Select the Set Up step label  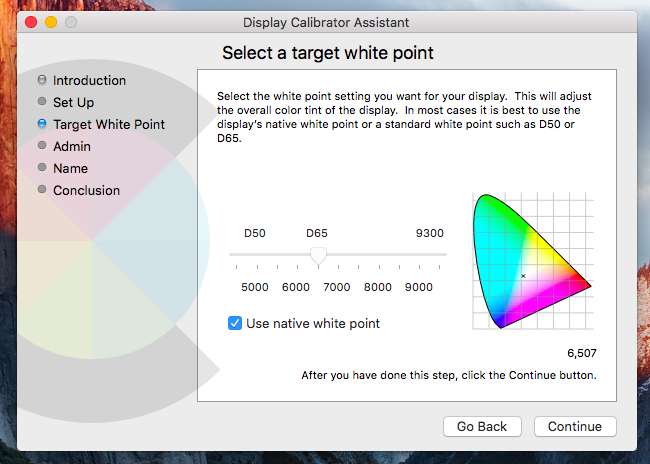74,102
